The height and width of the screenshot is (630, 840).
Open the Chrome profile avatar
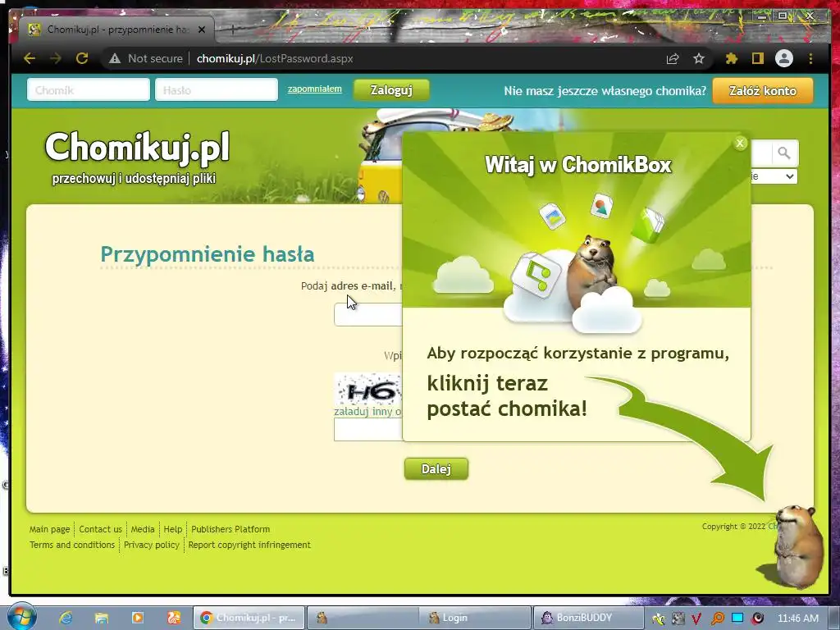[x=783, y=58]
